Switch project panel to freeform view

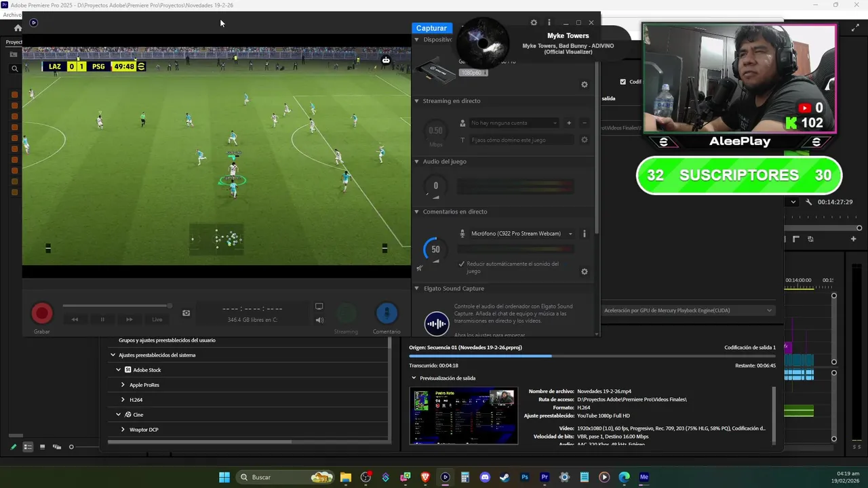tap(57, 447)
